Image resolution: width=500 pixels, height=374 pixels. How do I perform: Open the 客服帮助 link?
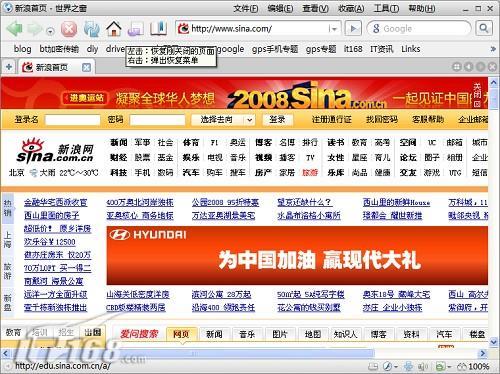[x=428, y=119]
